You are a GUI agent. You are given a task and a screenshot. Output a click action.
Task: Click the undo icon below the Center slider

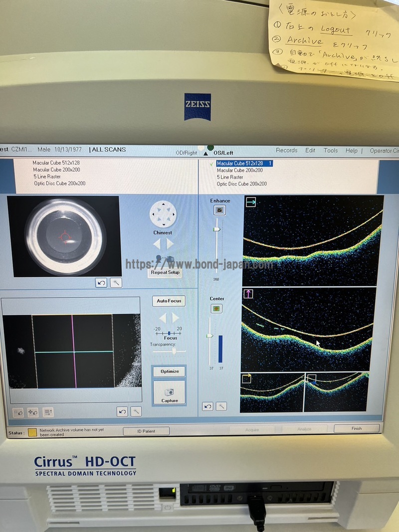[x=207, y=406]
